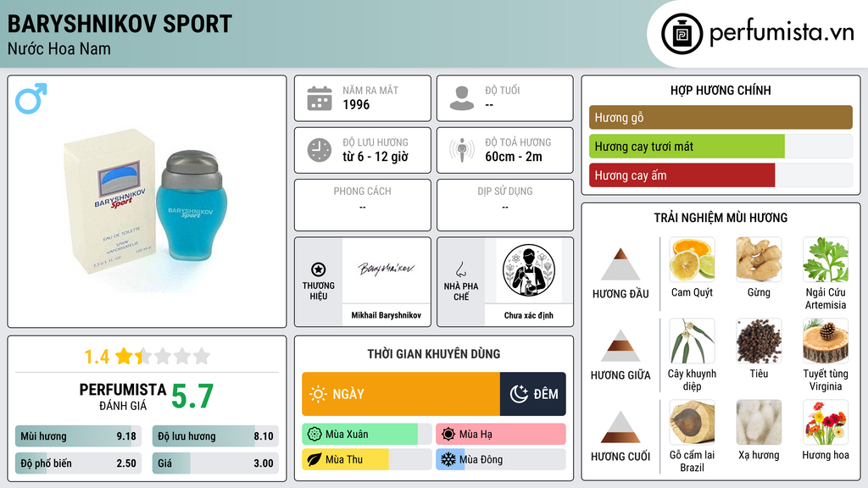The width and height of the screenshot is (868, 488).
Task: Click the nose icon above Nhà Pha Chế
Action: pos(460,269)
